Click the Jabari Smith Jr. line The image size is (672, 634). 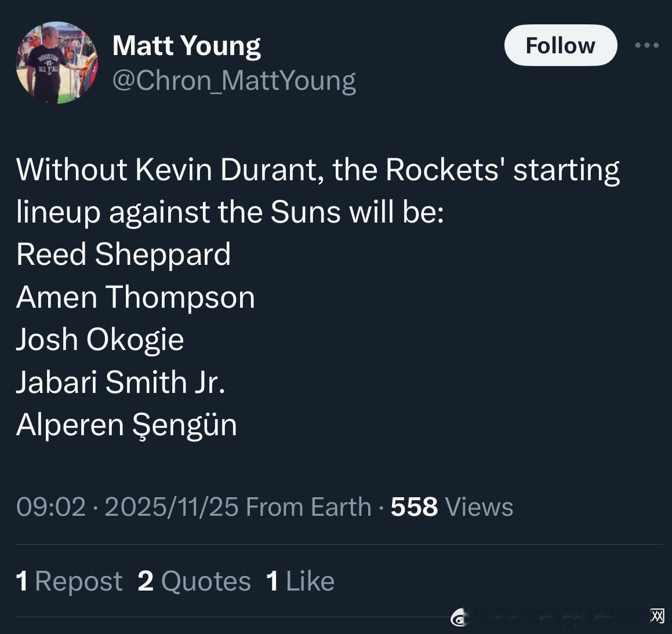[121, 382]
